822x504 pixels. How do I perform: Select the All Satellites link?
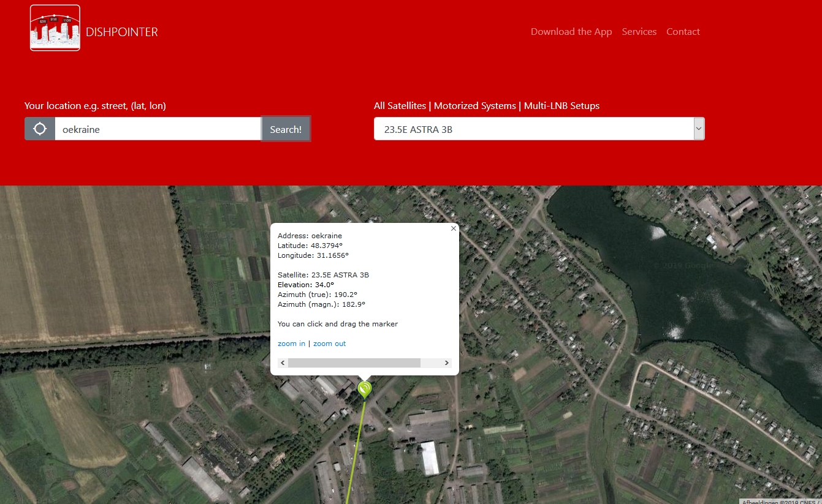click(x=400, y=106)
